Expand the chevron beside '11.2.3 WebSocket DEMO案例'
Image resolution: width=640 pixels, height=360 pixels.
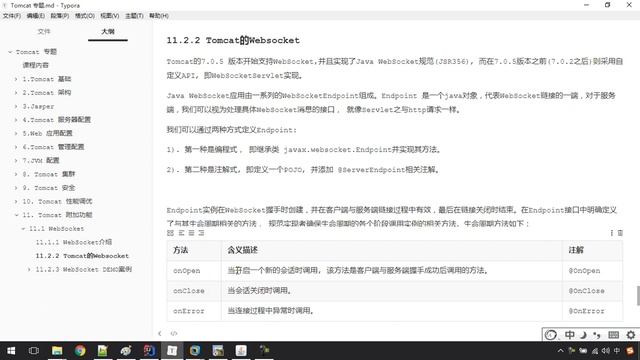click(29, 269)
